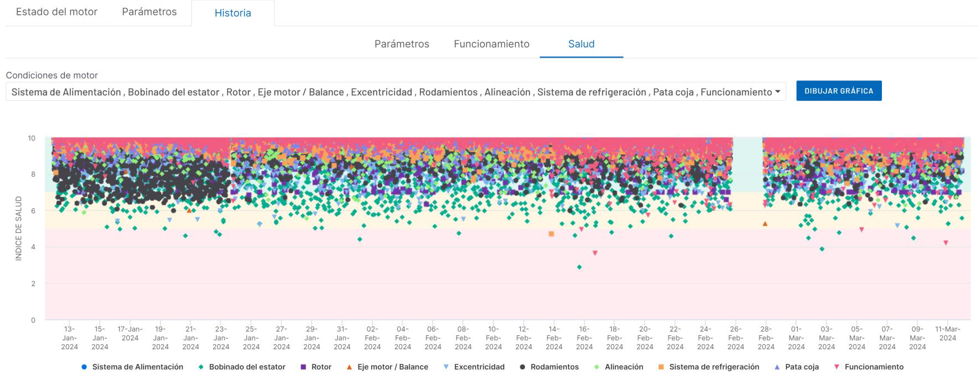Toggle Pata coja series in legend
Image resolution: width=980 pixels, height=384 pixels.
(801, 367)
